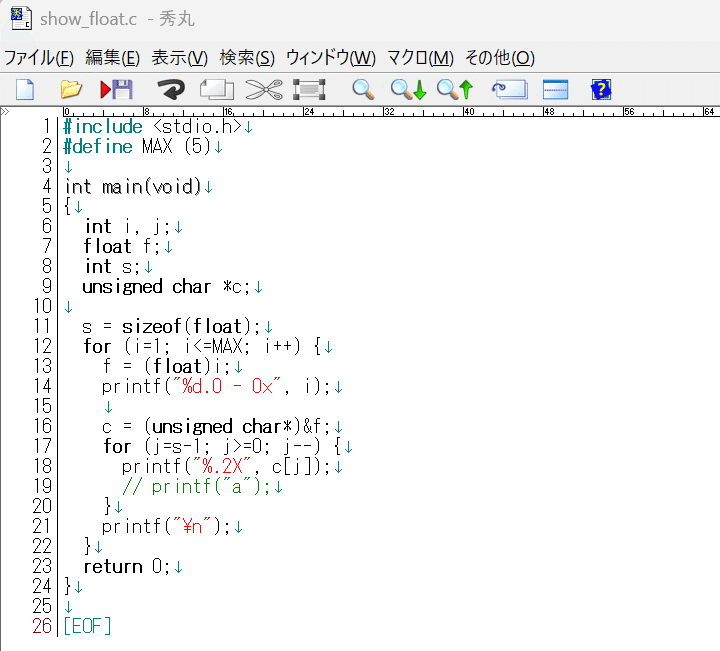Create a new file with the blank-page icon
Image resolution: width=720 pixels, height=651 pixels.
25,89
